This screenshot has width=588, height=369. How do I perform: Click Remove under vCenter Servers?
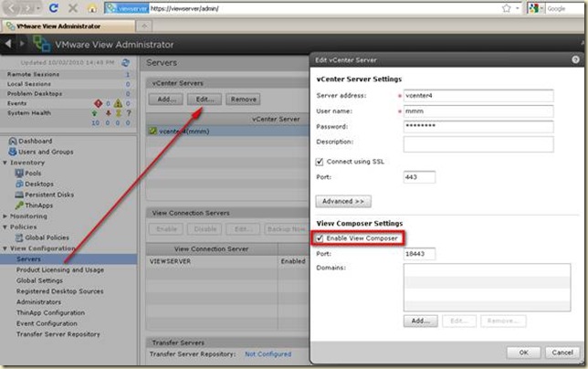click(x=243, y=100)
